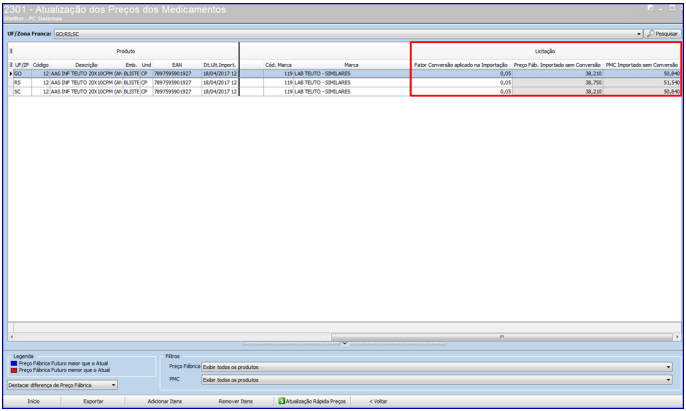
Task: Sort by the Código column header
Action: coord(40,65)
